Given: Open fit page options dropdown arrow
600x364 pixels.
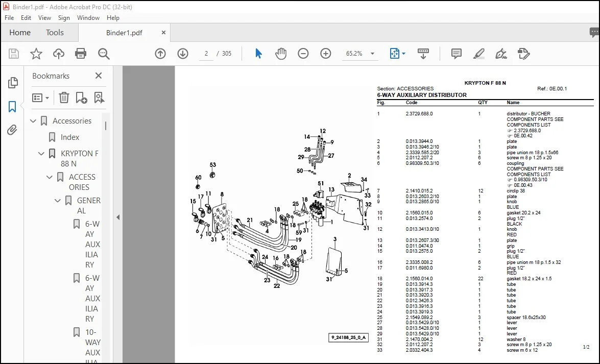Looking at the screenshot, I should tap(404, 54).
